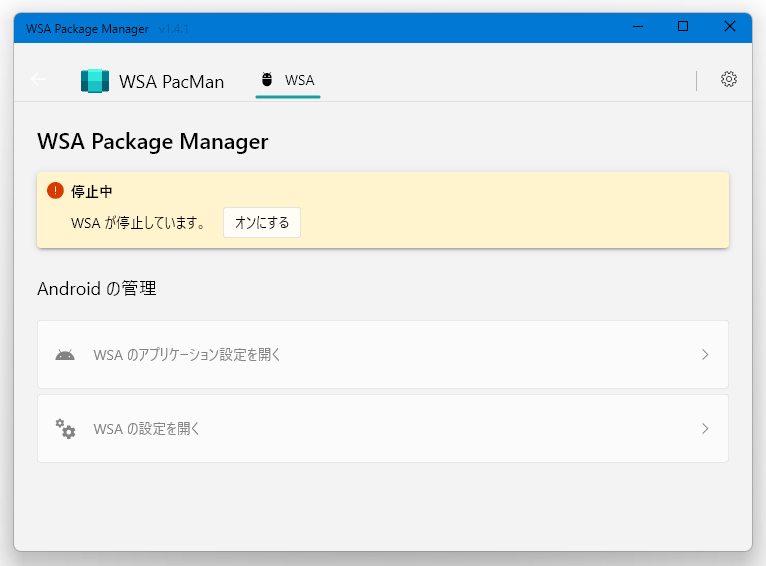Open WSA のアプリケーション設定を開く entry
This screenshot has width=766, height=566.
(383, 355)
